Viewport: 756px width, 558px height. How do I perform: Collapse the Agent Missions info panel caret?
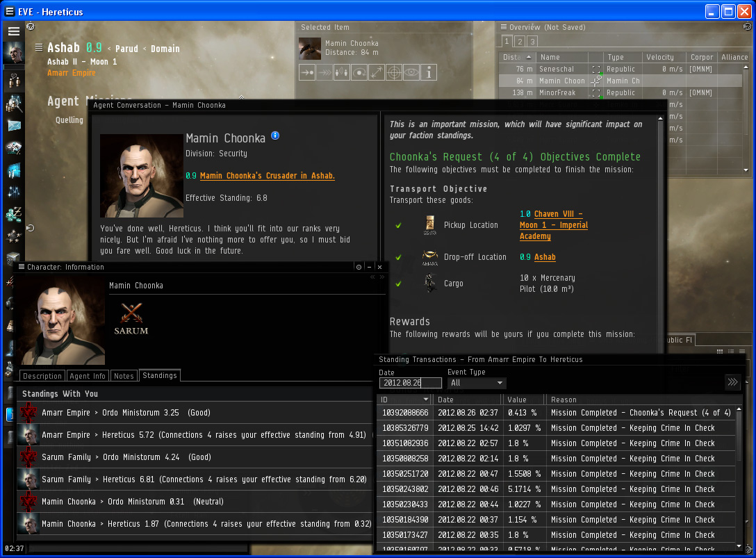[x=242, y=97]
